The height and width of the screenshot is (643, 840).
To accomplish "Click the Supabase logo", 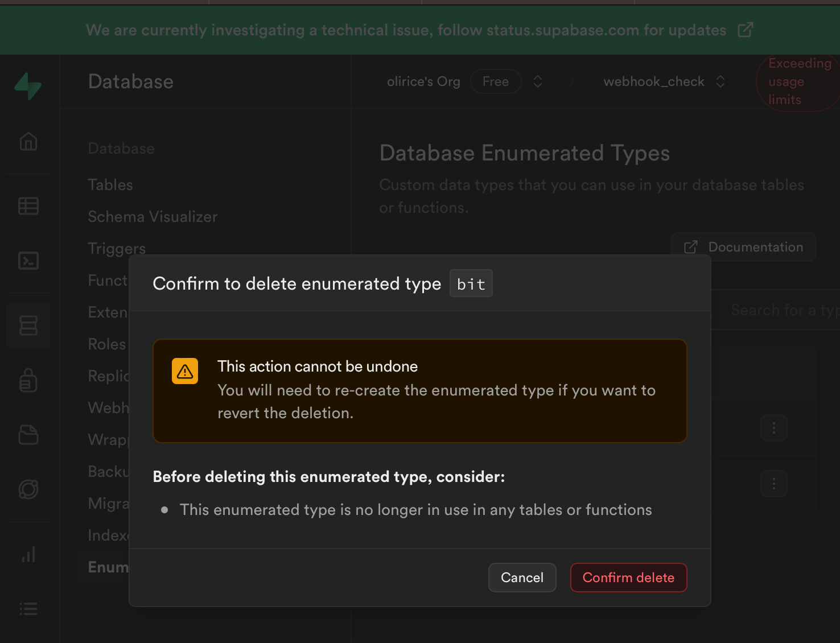I will pyautogui.click(x=28, y=86).
